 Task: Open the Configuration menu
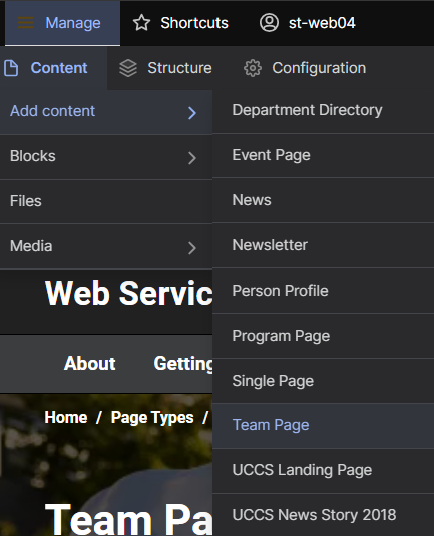tap(305, 68)
